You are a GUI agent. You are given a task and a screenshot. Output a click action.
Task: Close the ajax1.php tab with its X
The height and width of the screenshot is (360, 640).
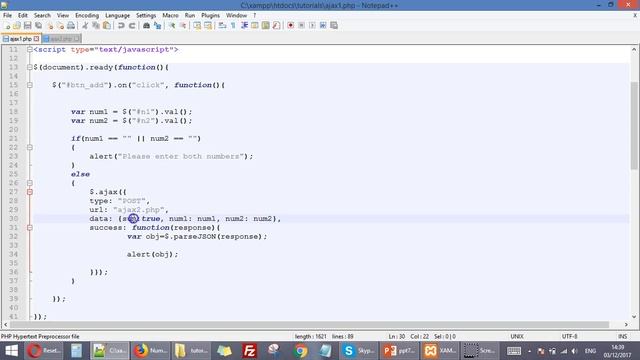tap(36, 39)
